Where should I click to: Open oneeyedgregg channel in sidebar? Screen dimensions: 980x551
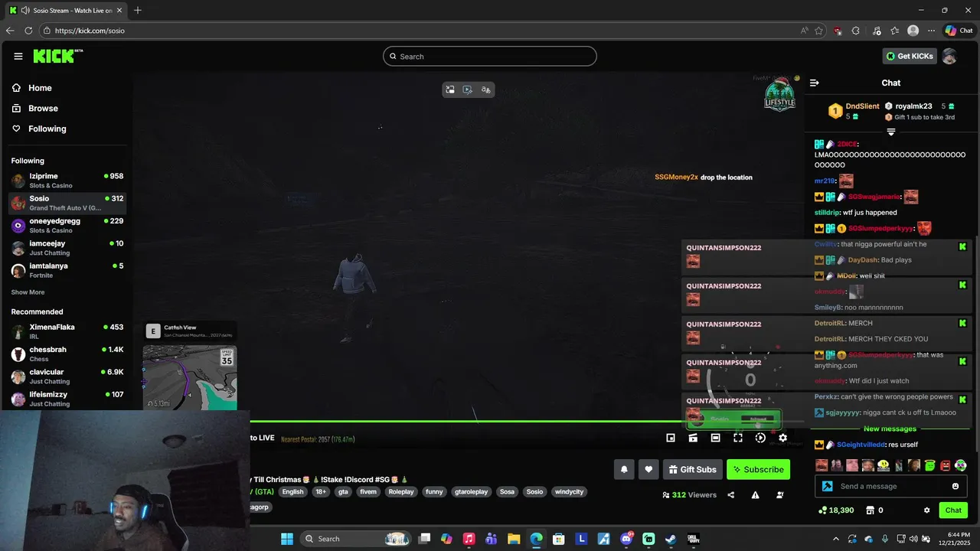click(67, 226)
